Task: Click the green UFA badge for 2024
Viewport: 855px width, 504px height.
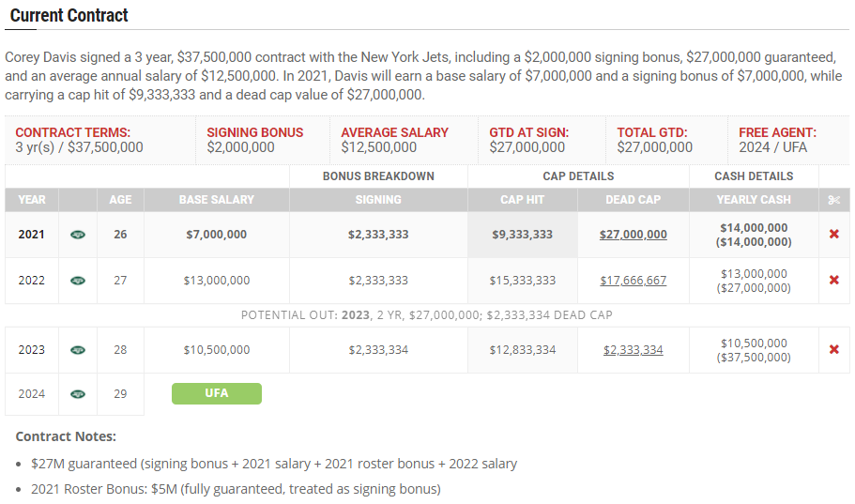Action: tap(217, 393)
